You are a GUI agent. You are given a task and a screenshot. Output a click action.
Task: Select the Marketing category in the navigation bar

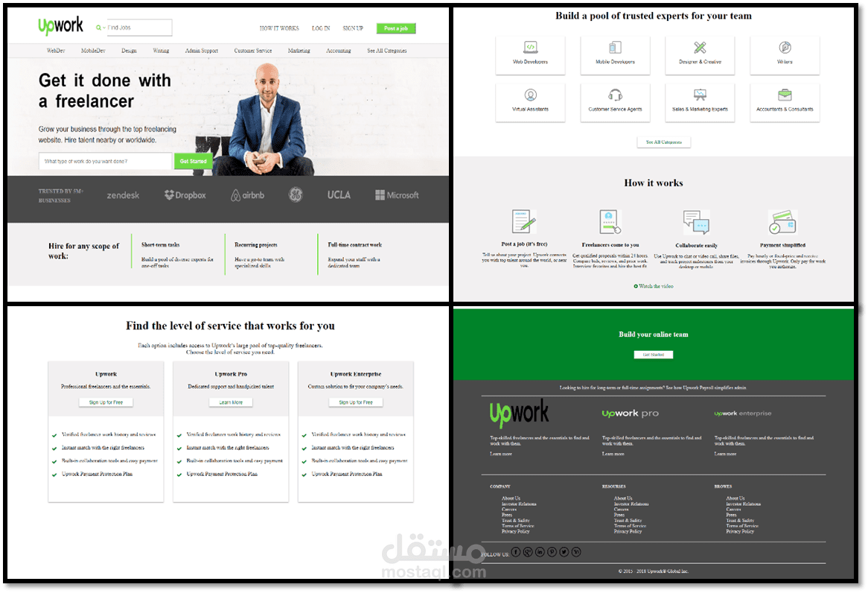[x=299, y=50]
